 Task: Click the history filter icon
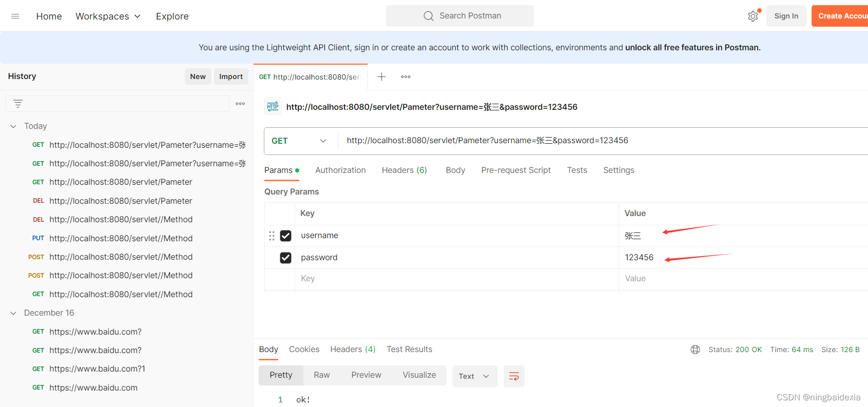[18, 104]
